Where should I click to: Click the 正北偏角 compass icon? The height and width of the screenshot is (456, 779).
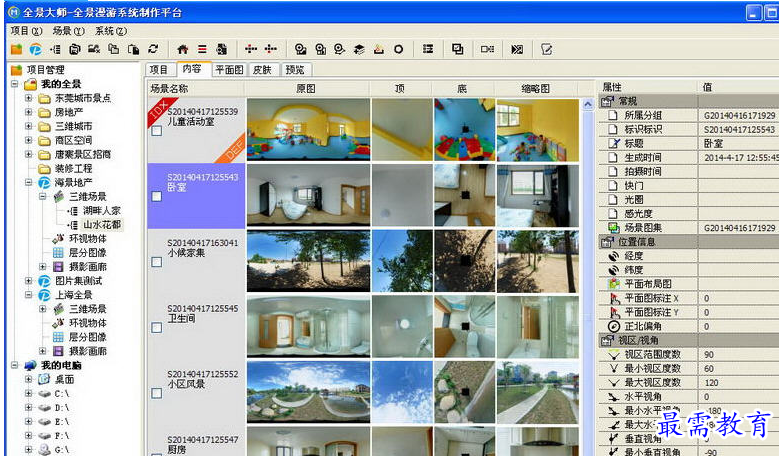[614, 326]
